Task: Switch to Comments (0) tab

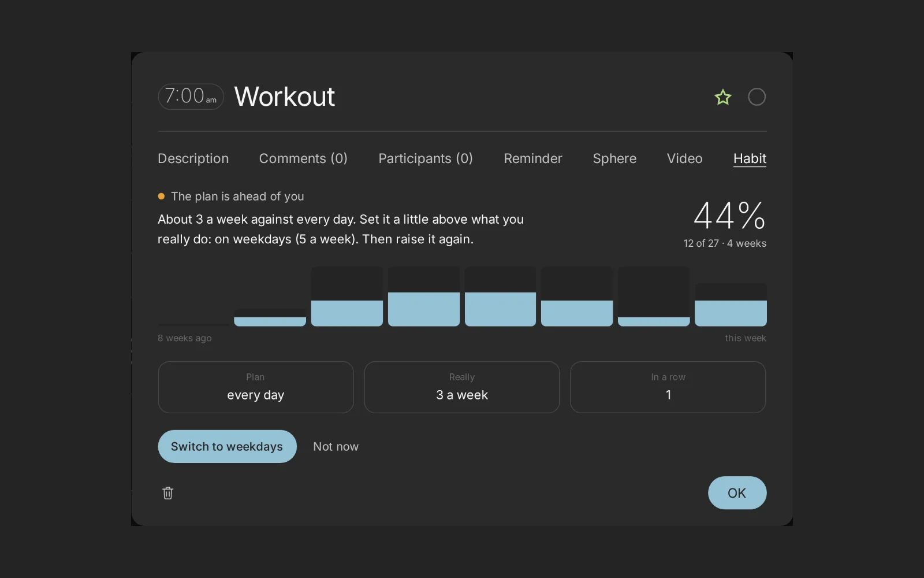Action: 303,158
